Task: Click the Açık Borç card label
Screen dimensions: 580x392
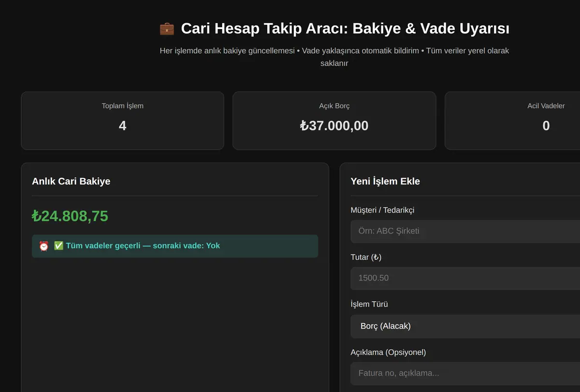Action: [334, 106]
